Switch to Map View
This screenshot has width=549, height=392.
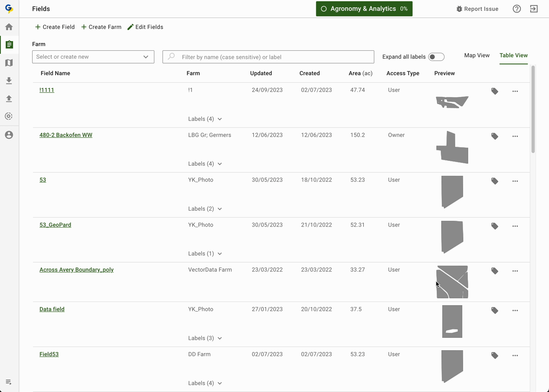point(477,55)
